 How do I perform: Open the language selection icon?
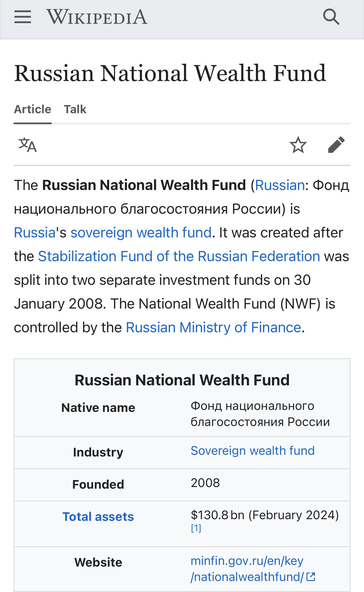28,145
